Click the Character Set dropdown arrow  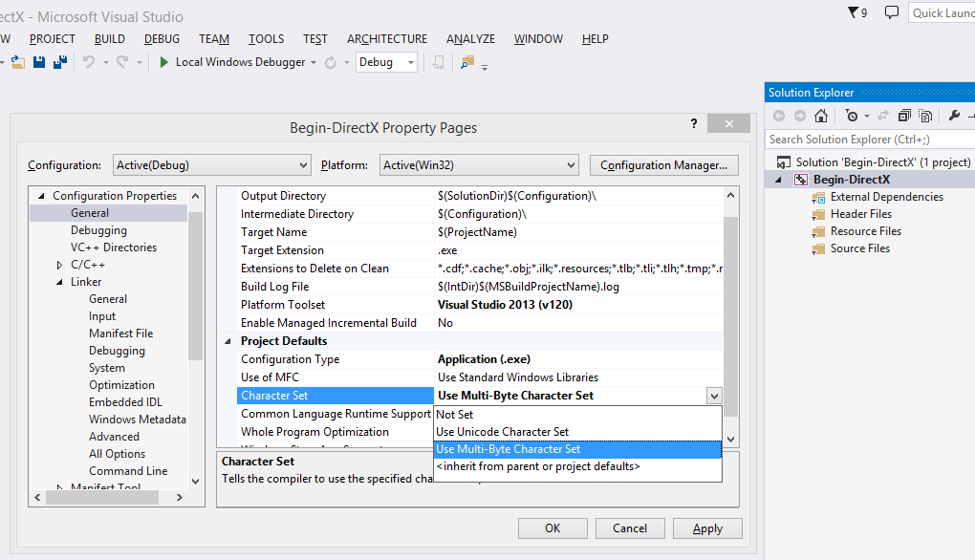[714, 396]
